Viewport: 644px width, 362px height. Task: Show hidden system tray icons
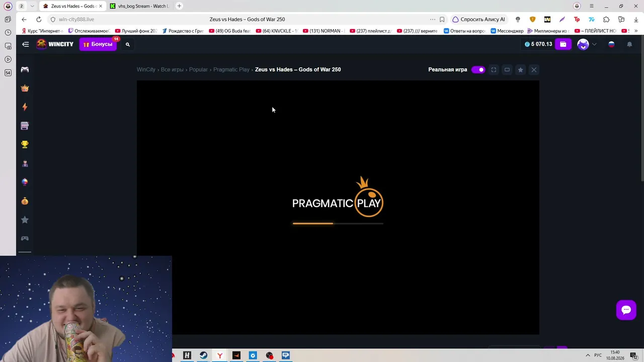[x=588, y=355]
